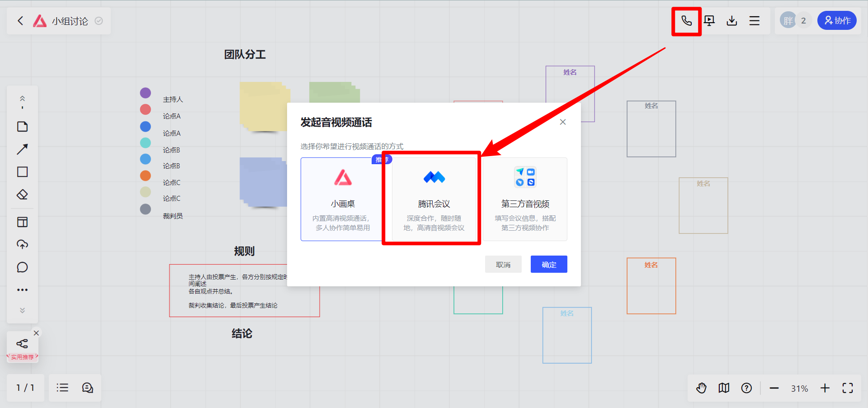
Task: Click the download/export icon
Action: tap(732, 21)
